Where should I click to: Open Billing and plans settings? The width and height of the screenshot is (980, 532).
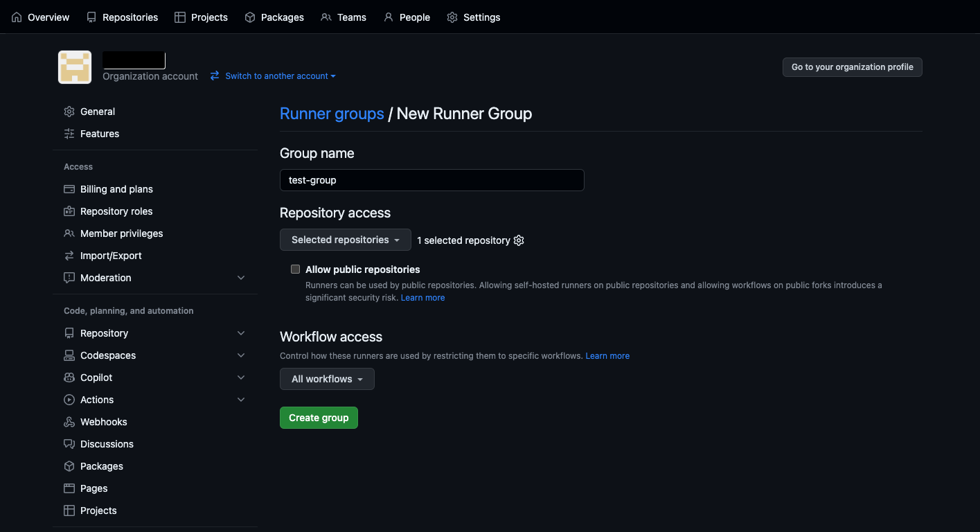point(116,188)
